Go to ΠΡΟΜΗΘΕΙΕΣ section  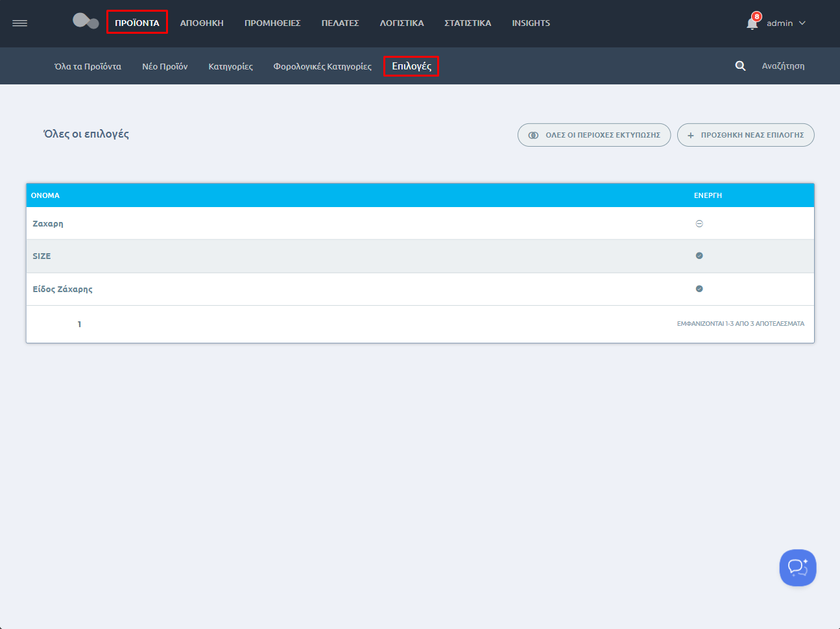272,23
